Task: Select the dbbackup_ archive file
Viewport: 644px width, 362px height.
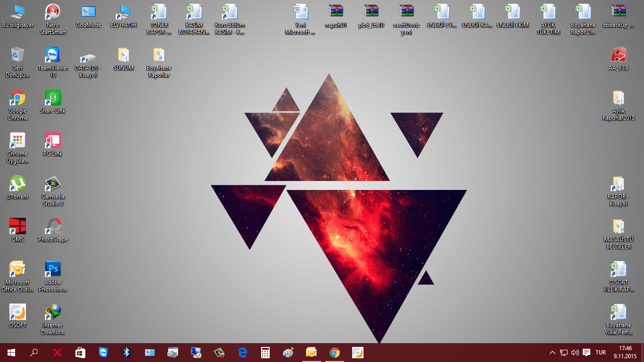Action: [x=619, y=17]
